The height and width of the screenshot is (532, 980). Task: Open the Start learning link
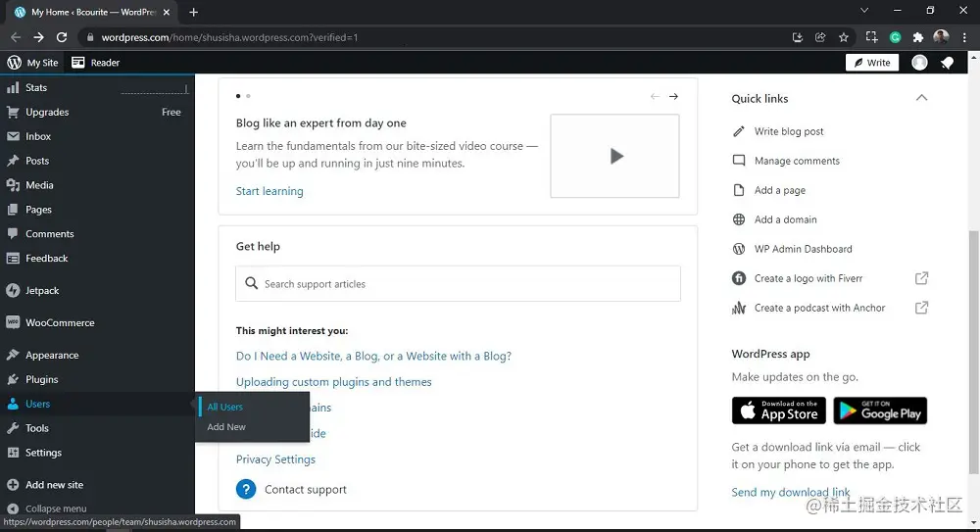(x=269, y=191)
